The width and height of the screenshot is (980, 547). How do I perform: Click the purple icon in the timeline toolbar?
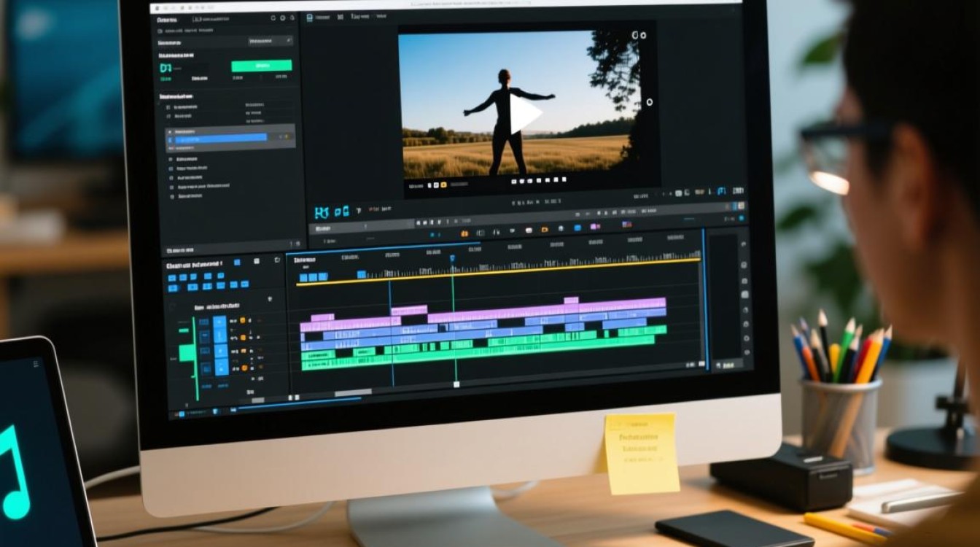click(594, 227)
